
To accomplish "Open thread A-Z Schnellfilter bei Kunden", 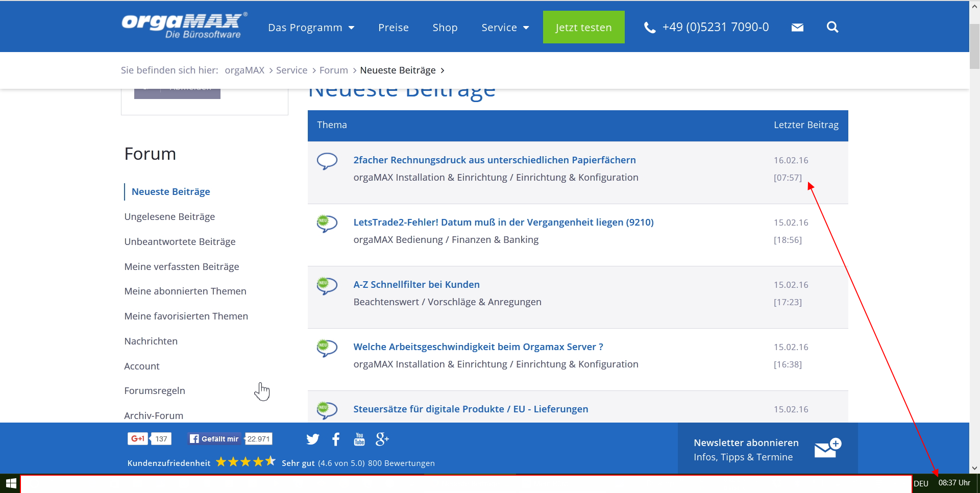I will pyautogui.click(x=416, y=285).
